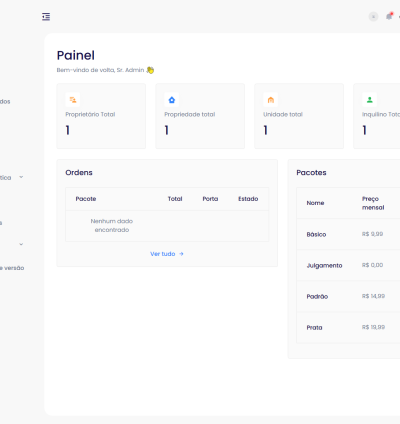400x424 pixels.
Task: Click the Estado column header
Action: [248, 199]
